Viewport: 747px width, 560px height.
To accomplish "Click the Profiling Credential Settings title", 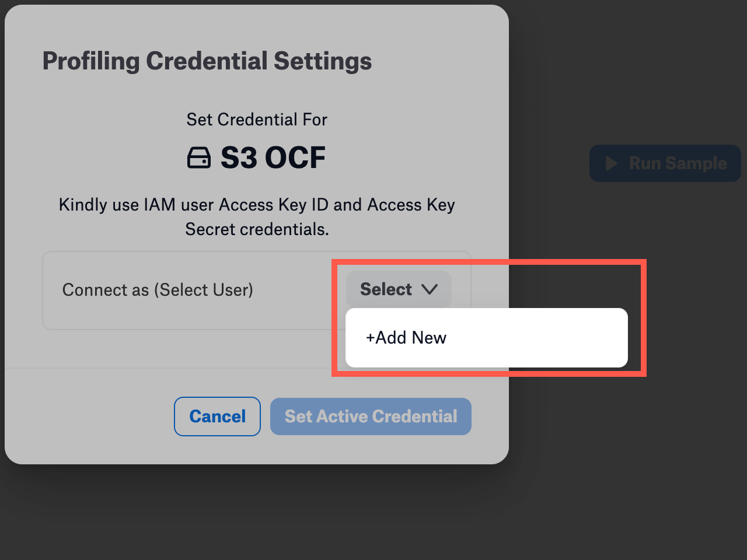I will 207,61.
